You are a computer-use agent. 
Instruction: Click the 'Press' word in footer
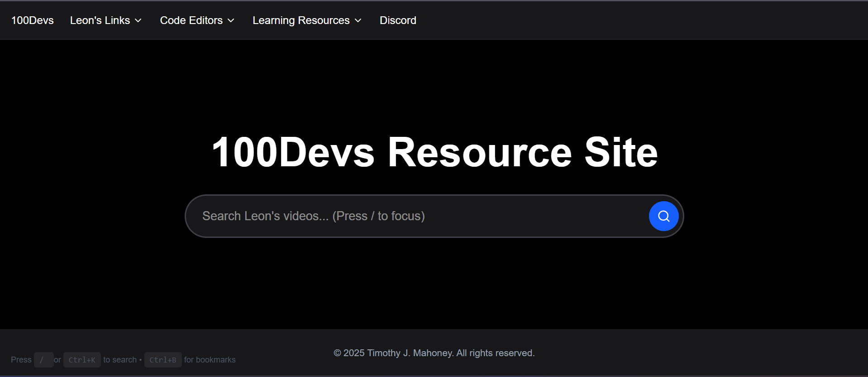21,360
